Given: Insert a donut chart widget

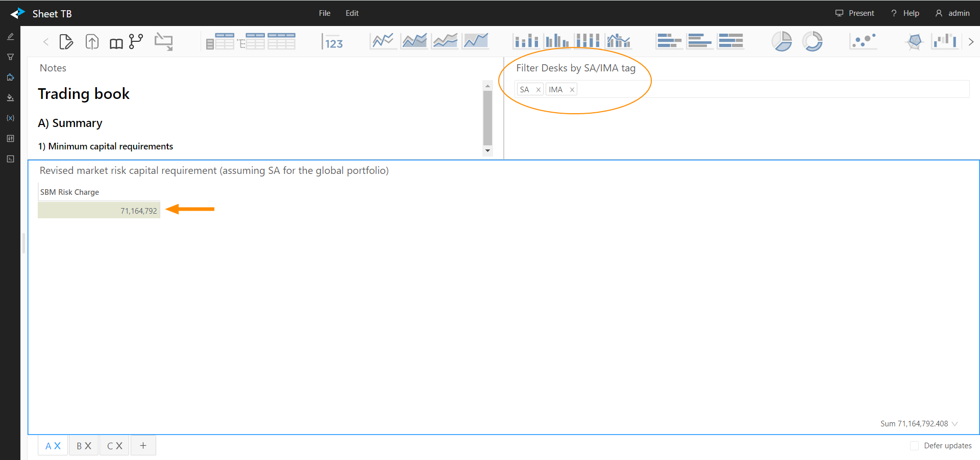Looking at the screenshot, I should coord(812,41).
